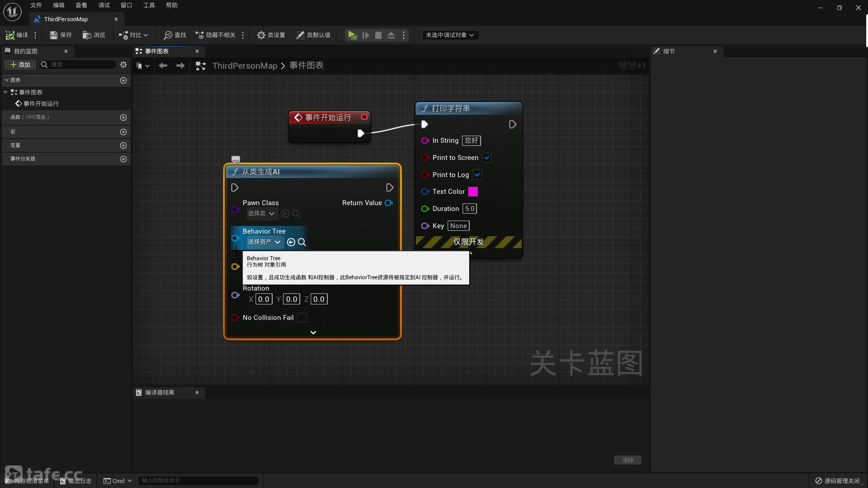Open the debug object dropdown (未选中调试对象)
The width and height of the screenshot is (868, 488).
point(450,35)
